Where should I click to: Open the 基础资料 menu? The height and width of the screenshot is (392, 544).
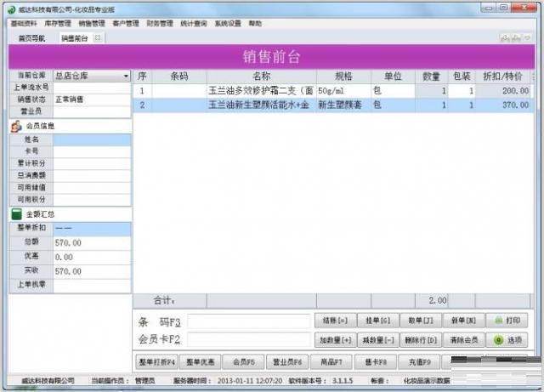point(26,24)
